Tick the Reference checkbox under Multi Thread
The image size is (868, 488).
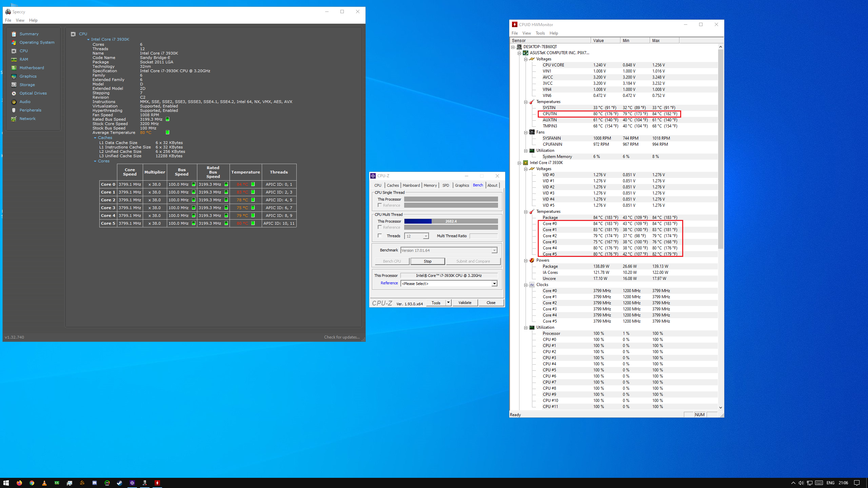(380, 227)
